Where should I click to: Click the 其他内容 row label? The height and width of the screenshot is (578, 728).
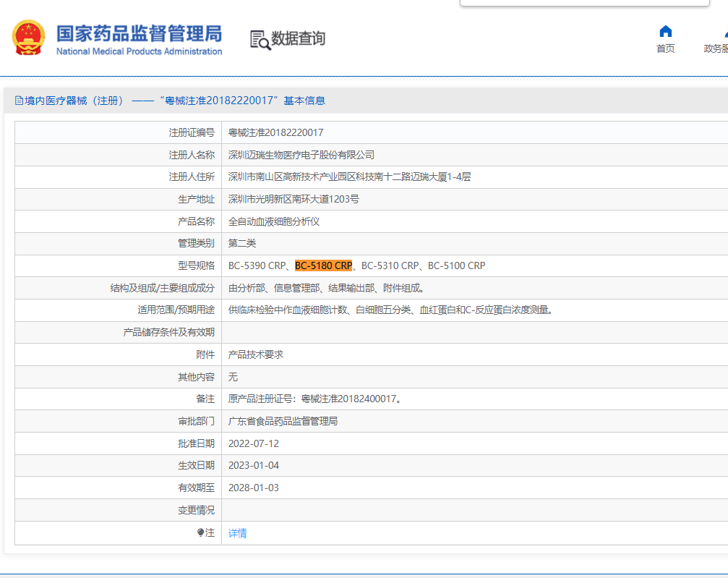coord(197,377)
